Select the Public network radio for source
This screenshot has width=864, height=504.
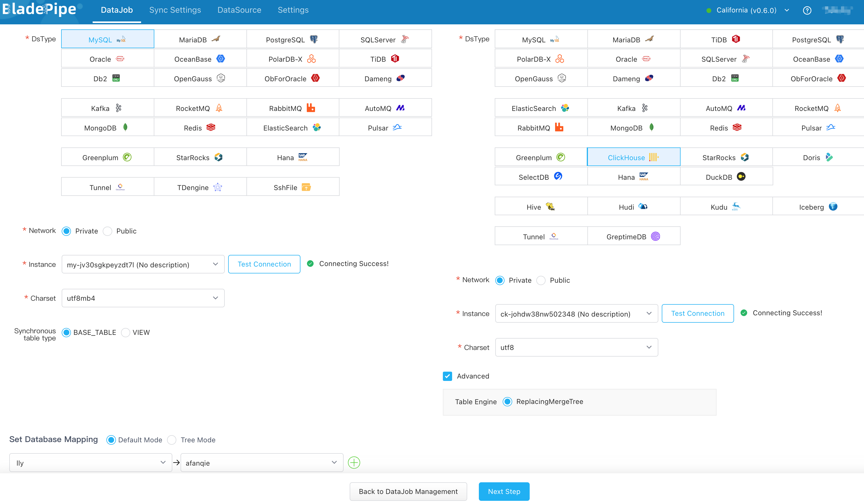click(108, 231)
